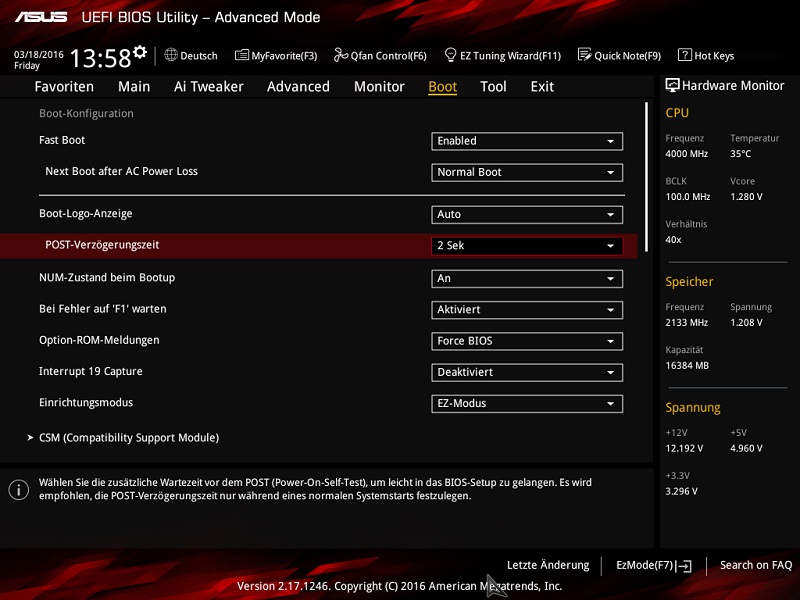Click the Speicher Spannung 1.208 V value
Viewport: 800px width, 600px height.
coord(746,322)
